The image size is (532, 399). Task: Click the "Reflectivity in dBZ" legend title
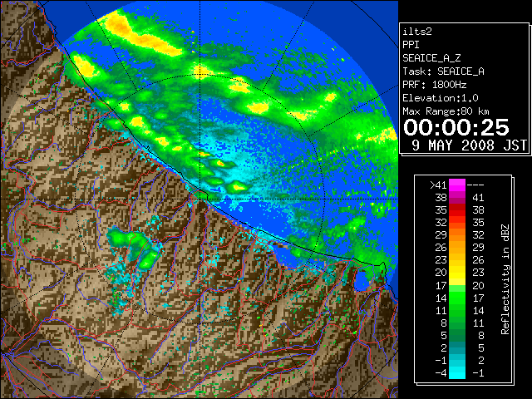(x=505, y=279)
